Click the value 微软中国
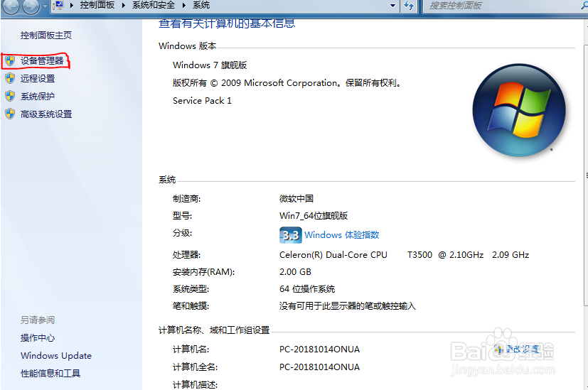Screen dimensions: 588x390 296,199
